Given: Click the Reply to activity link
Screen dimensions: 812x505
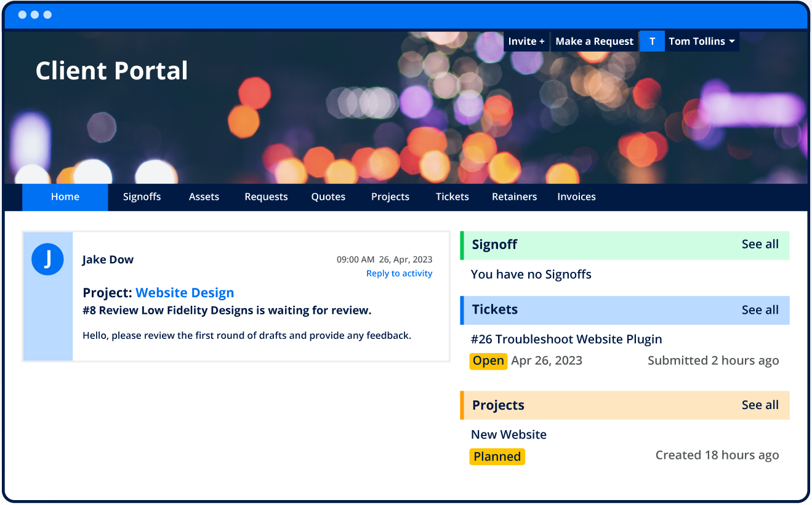Looking at the screenshot, I should (x=399, y=274).
